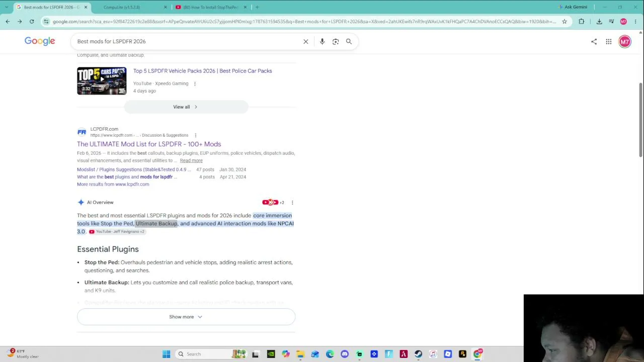
Task: Open Outlook from taskbar
Action: 315,354
